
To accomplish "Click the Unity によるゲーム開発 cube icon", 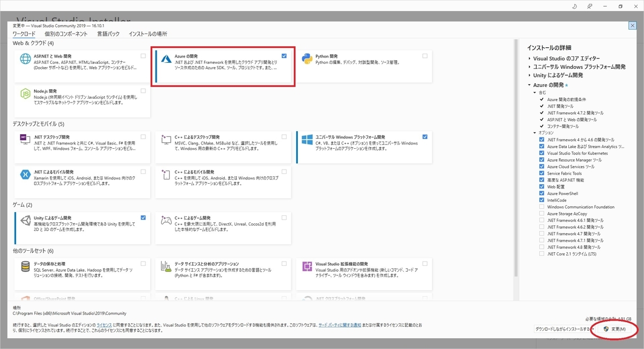I will pos(25,221).
